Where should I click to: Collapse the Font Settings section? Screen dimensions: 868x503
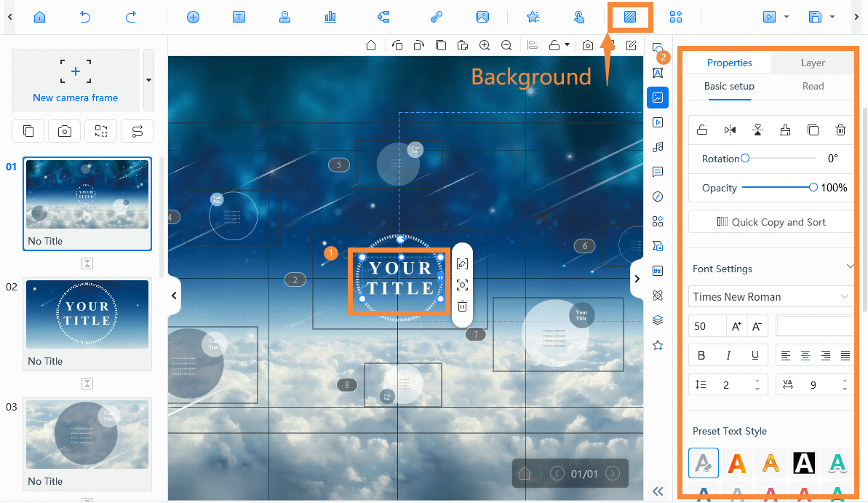(x=850, y=266)
